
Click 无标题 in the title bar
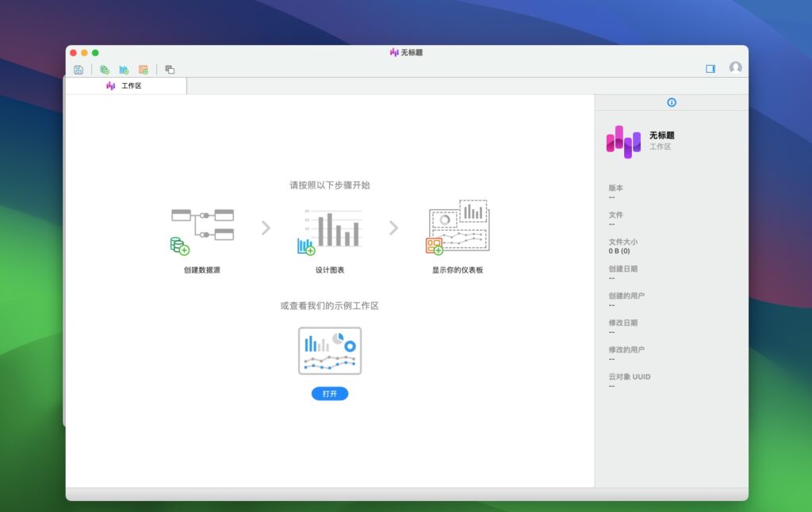pos(413,52)
